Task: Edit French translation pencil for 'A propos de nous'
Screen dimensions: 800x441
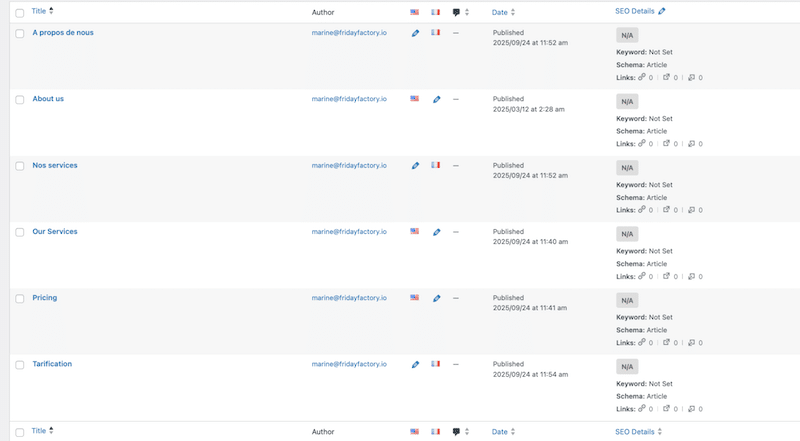Action: click(x=415, y=33)
